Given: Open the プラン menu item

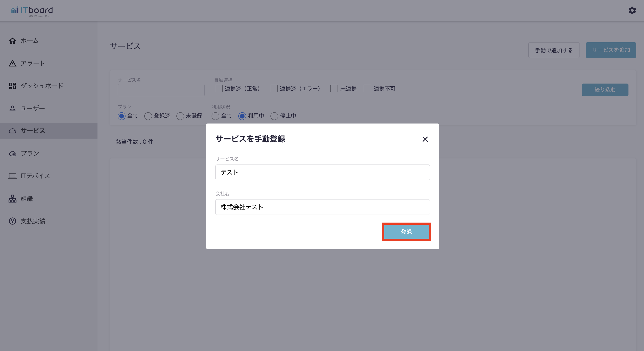Looking at the screenshot, I should point(30,153).
